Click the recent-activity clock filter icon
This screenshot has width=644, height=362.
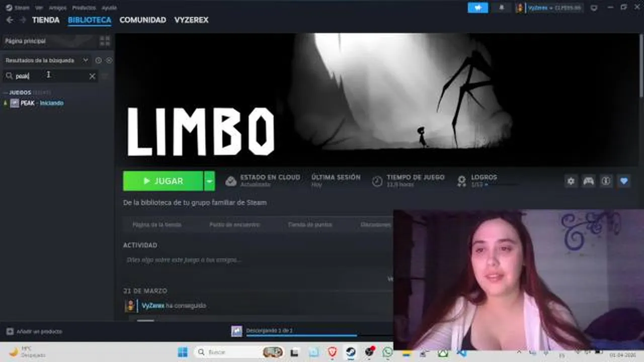pyautogui.click(x=99, y=60)
